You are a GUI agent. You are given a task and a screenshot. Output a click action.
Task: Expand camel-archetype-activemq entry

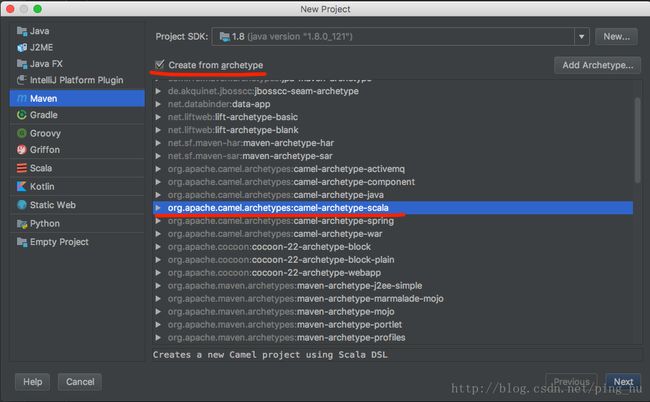tap(158, 169)
